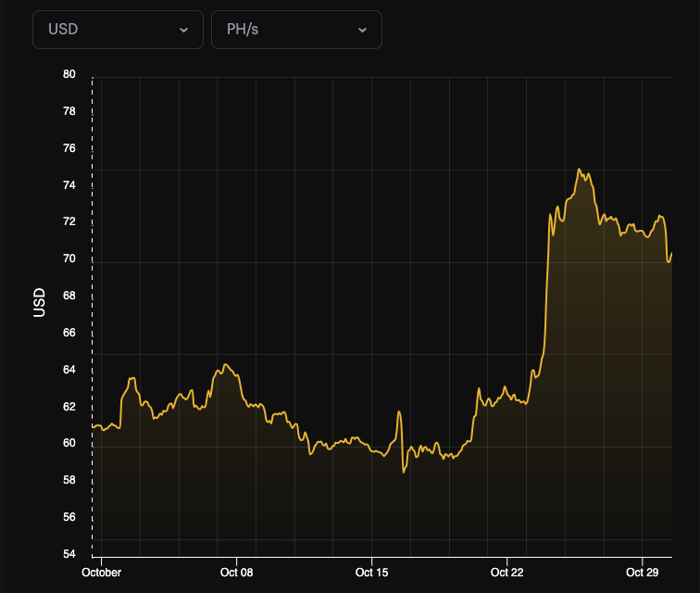
Task: Click the '68' y-axis value
Action: click(x=69, y=296)
